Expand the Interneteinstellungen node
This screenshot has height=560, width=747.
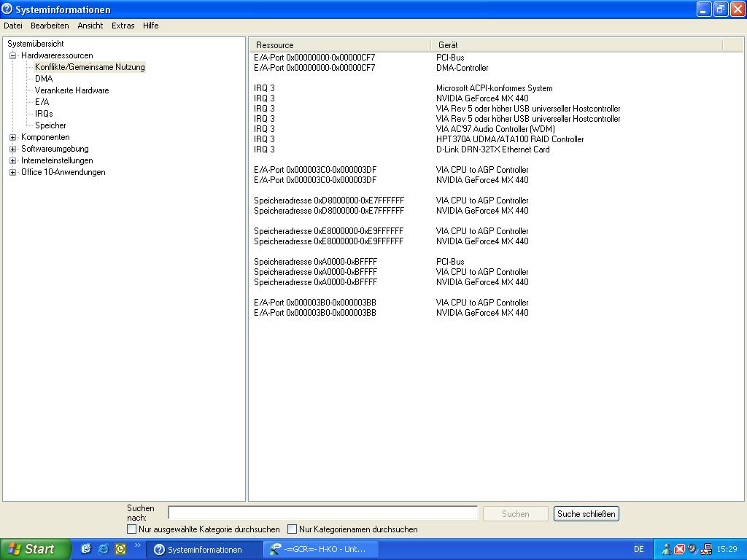click(x=13, y=160)
